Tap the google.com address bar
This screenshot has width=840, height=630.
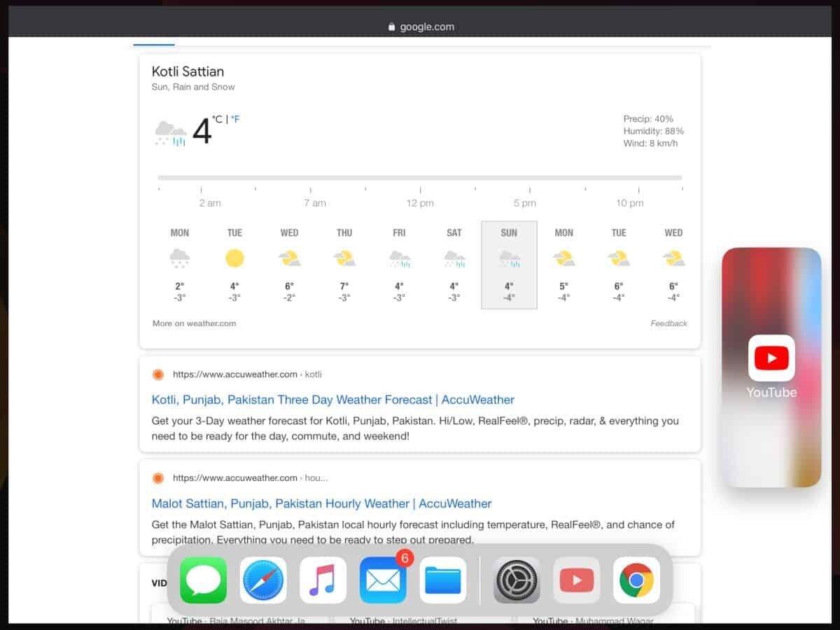click(420, 27)
